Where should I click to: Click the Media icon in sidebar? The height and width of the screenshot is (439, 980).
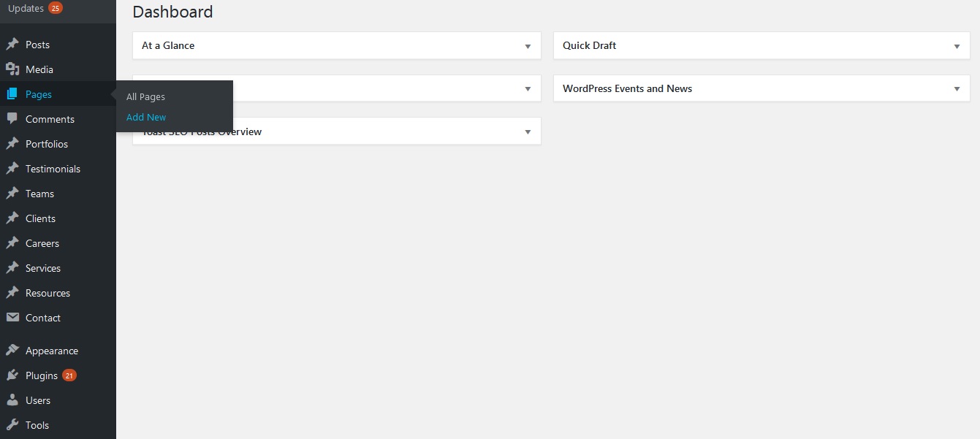click(12, 69)
